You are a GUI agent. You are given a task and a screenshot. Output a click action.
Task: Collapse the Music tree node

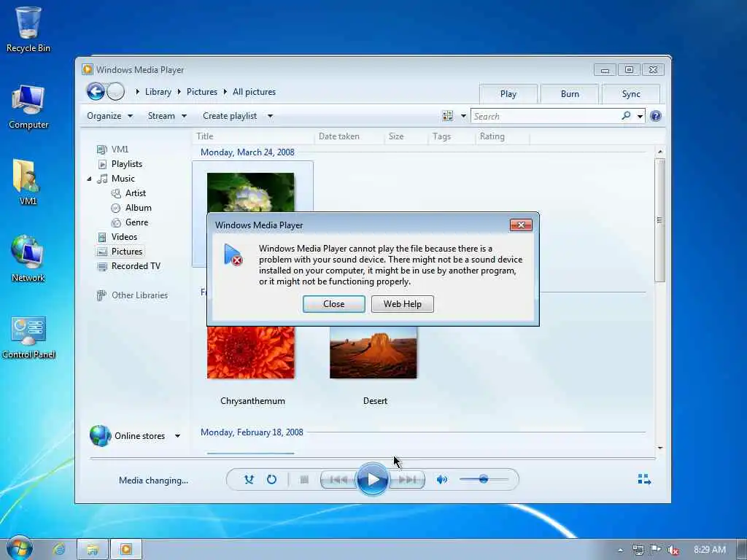tap(90, 179)
